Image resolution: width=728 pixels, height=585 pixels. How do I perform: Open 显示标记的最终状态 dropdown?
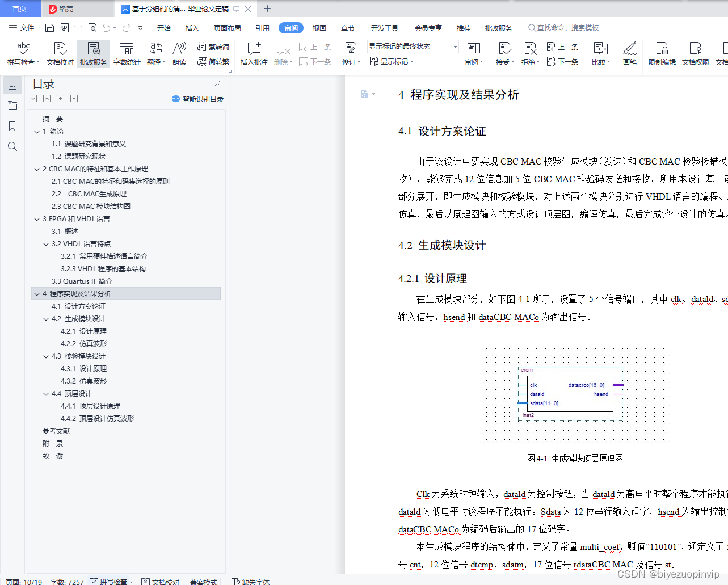pos(413,47)
